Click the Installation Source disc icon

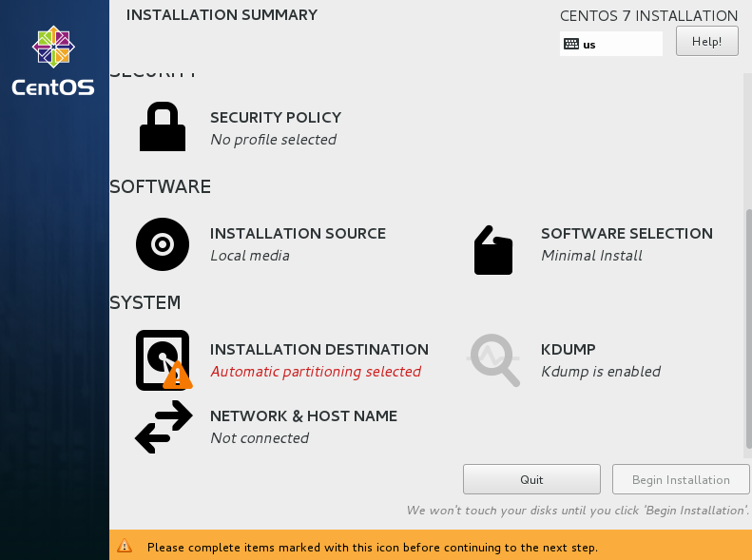tap(163, 244)
